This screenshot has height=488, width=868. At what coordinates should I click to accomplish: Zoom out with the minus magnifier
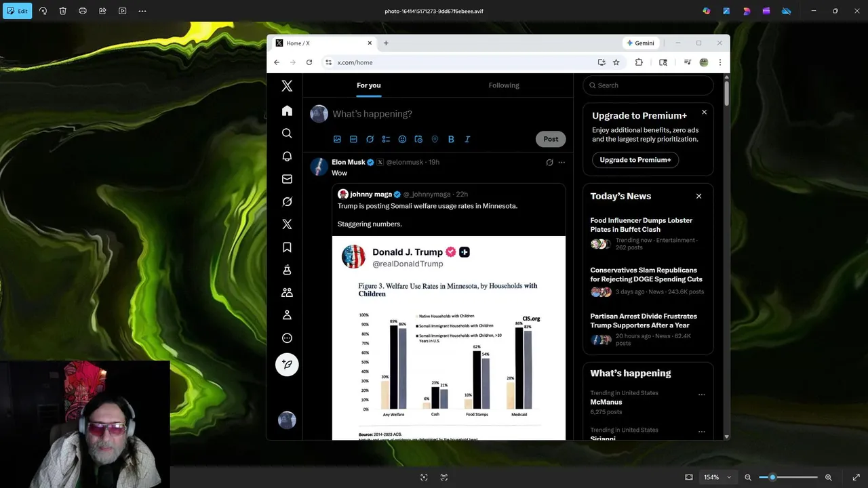(x=748, y=477)
